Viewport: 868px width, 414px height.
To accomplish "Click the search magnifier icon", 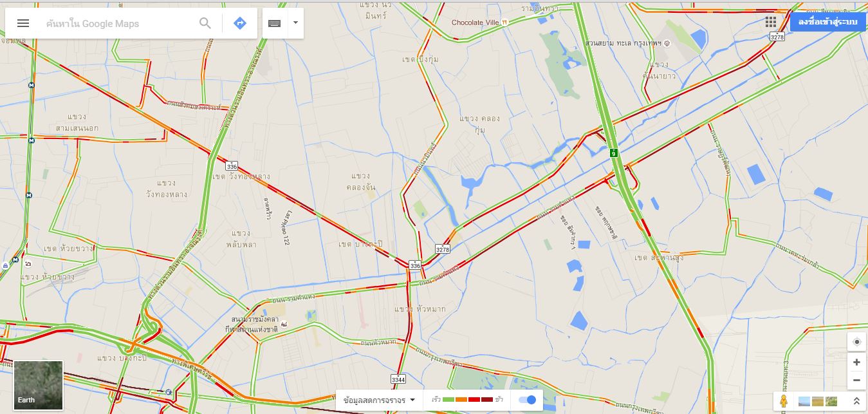I will tap(205, 23).
